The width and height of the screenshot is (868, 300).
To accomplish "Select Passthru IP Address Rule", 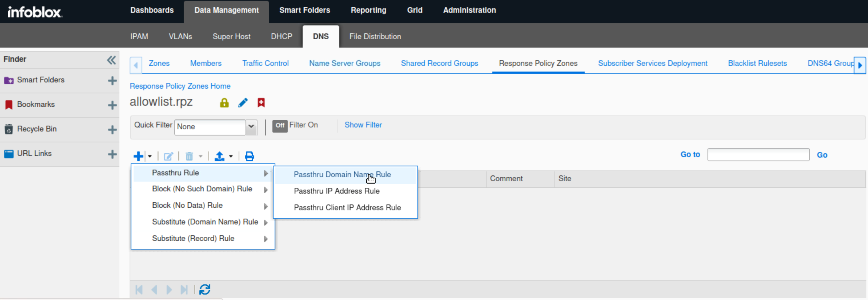I will pyautogui.click(x=337, y=191).
